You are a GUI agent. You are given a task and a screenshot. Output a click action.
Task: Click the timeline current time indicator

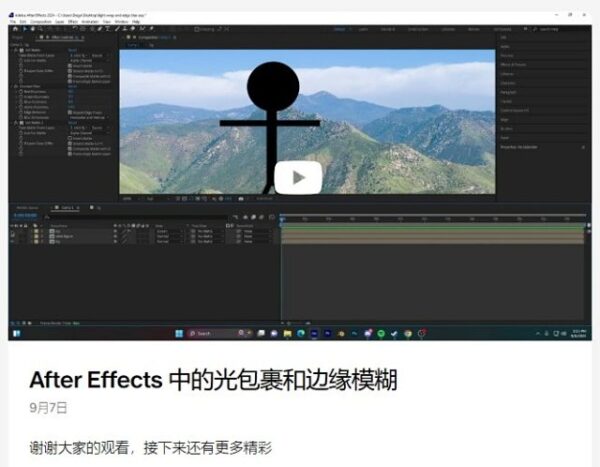point(282,219)
